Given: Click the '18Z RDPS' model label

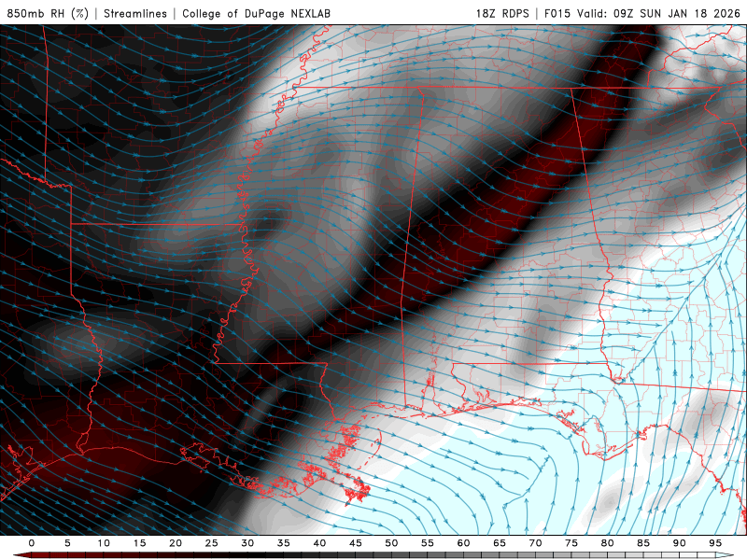Looking at the screenshot, I should [502, 13].
